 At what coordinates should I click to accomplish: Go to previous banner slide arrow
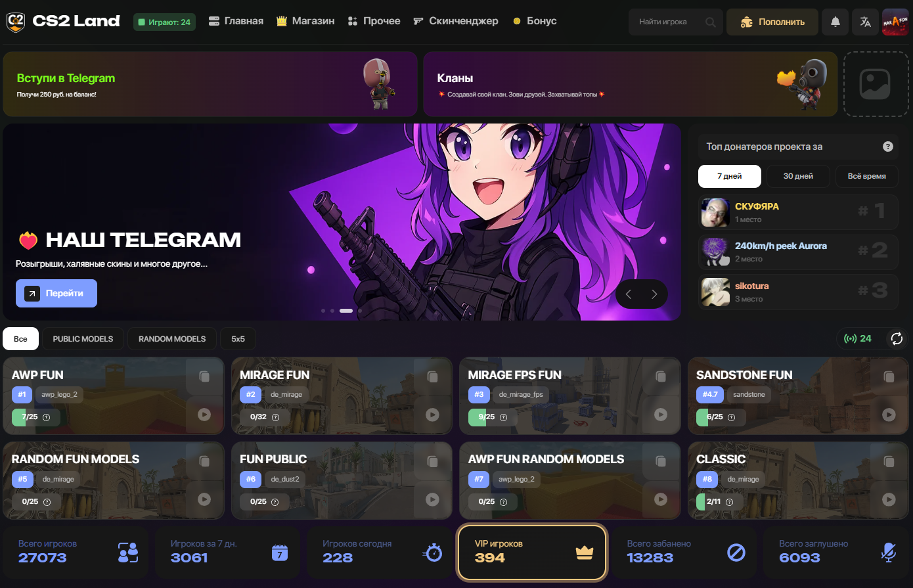click(x=629, y=294)
